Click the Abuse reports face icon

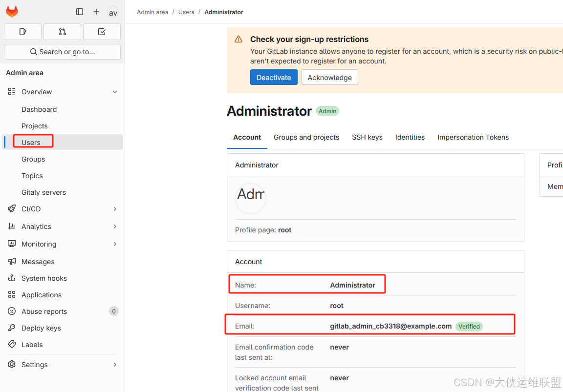(x=12, y=311)
